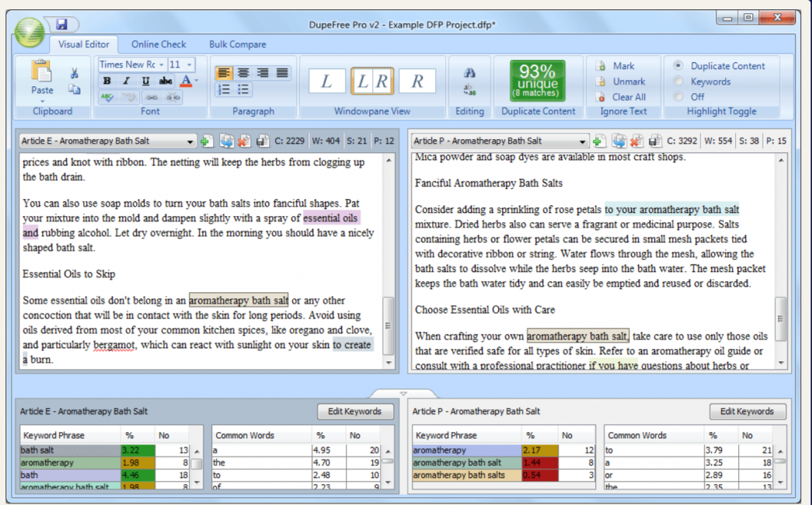Select Keywords highlight radio button
This screenshot has height=505, width=812.
pyautogui.click(x=678, y=81)
